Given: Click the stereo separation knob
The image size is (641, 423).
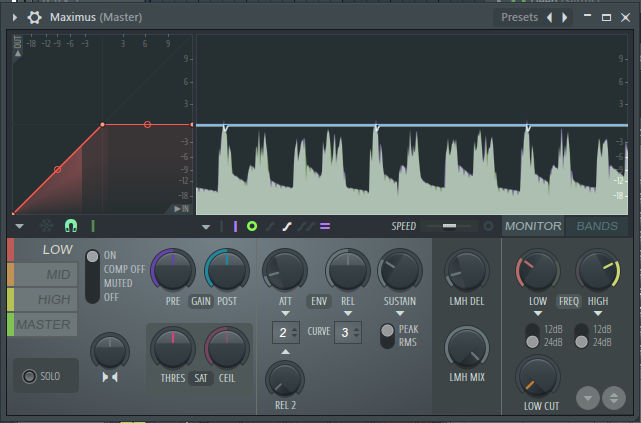Looking at the screenshot, I should pyautogui.click(x=110, y=352).
